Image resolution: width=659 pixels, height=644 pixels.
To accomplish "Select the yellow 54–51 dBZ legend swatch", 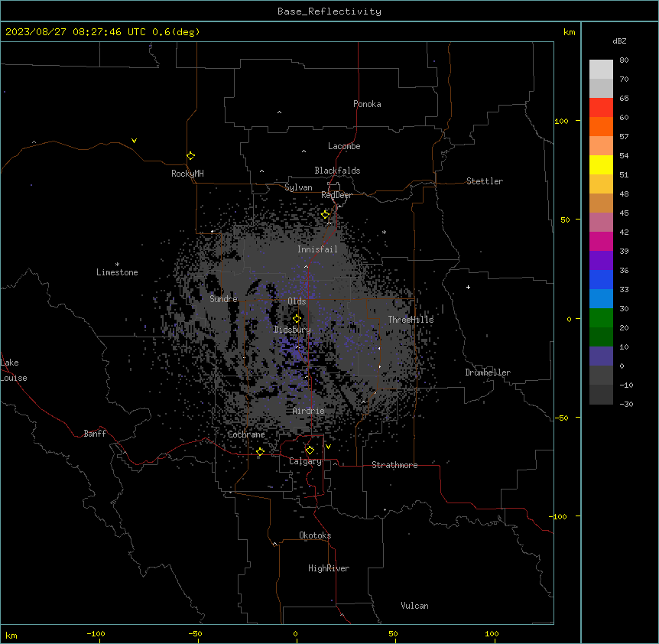I will 601,164.
